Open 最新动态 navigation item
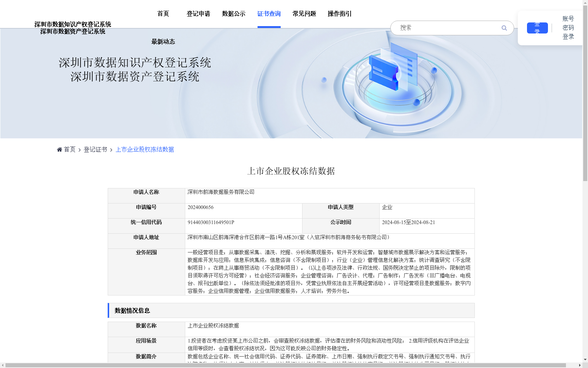The height and width of the screenshot is (368, 588). click(163, 42)
